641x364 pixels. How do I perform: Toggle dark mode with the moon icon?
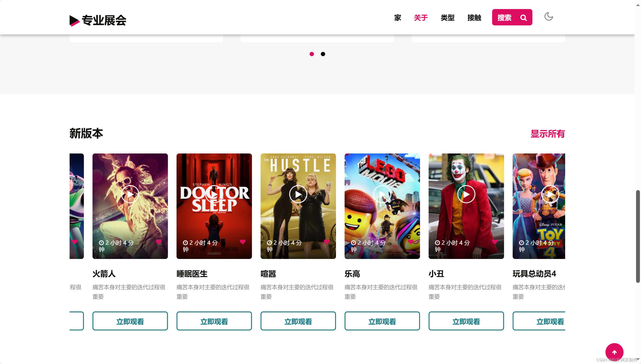click(548, 17)
